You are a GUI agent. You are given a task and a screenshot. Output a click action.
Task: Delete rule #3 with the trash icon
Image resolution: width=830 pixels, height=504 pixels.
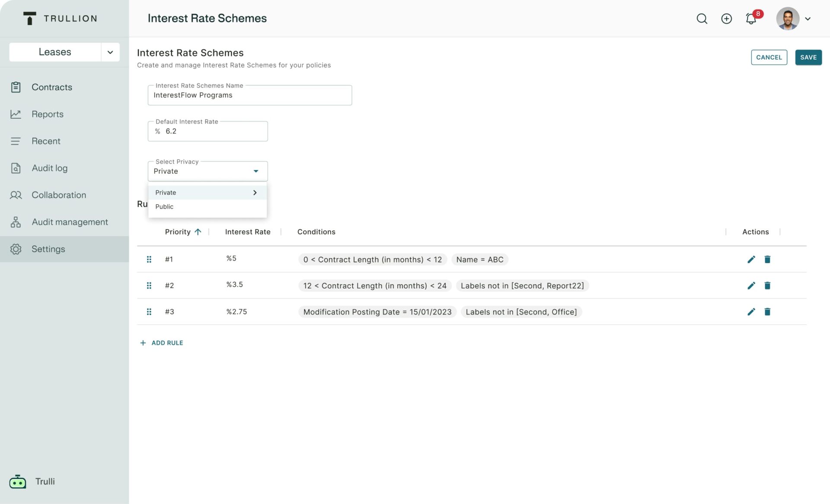(767, 312)
